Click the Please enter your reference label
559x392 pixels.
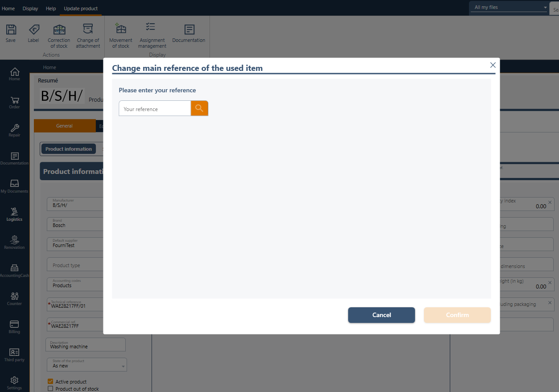[x=157, y=90]
